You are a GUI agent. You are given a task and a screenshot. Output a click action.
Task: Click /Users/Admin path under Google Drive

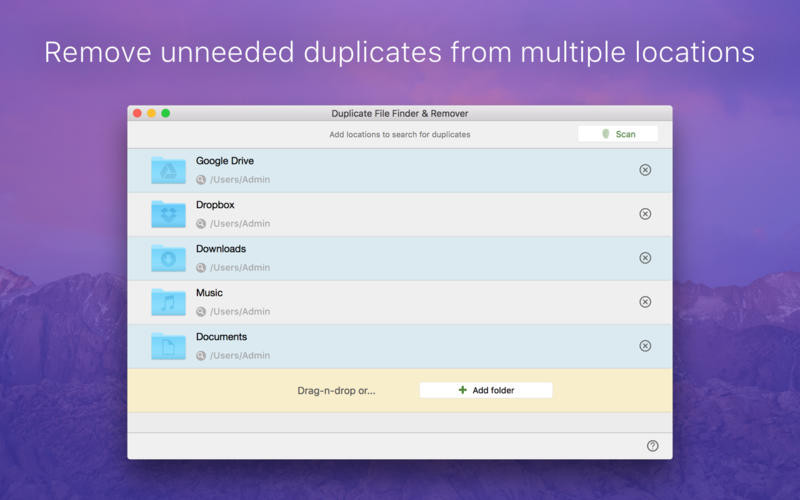click(240, 180)
